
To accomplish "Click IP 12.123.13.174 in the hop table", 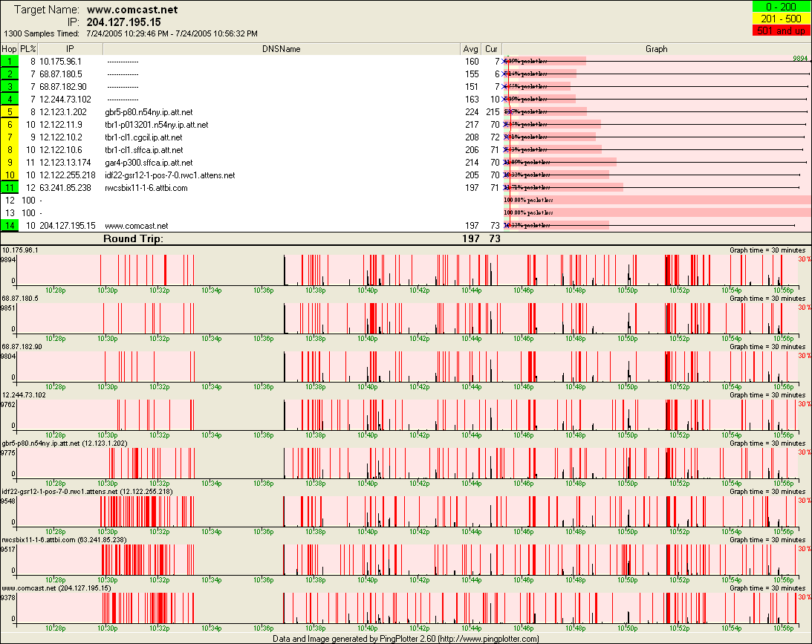I will pos(65,163).
